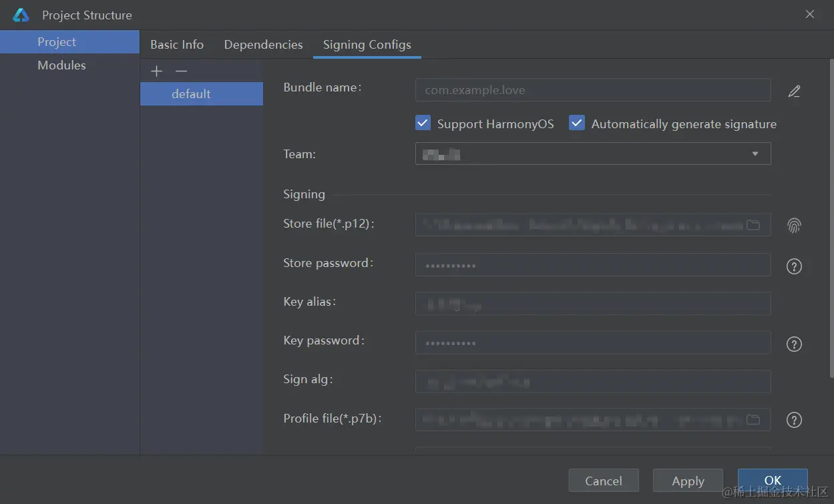
Task: Click the Key alias field
Action: click(593, 304)
